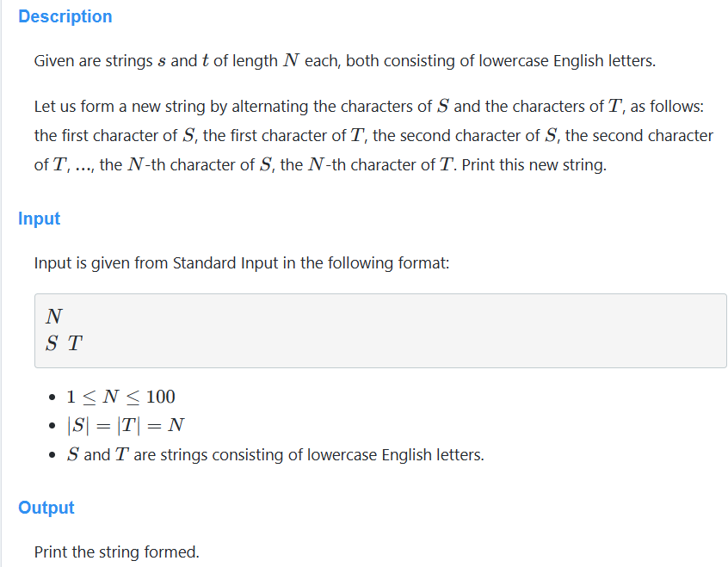Click the bullet about lowercase strings S and T
This screenshot has width=728, height=567.
coord(275,455)
